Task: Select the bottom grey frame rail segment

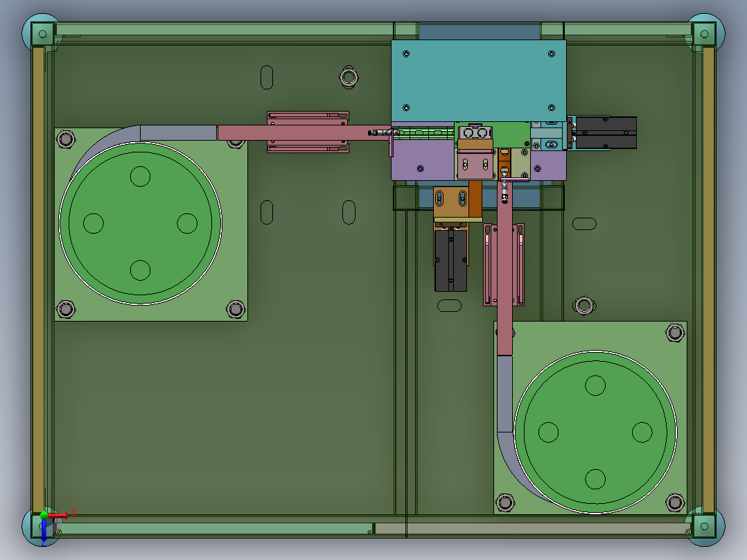Action: pos(533,529)
